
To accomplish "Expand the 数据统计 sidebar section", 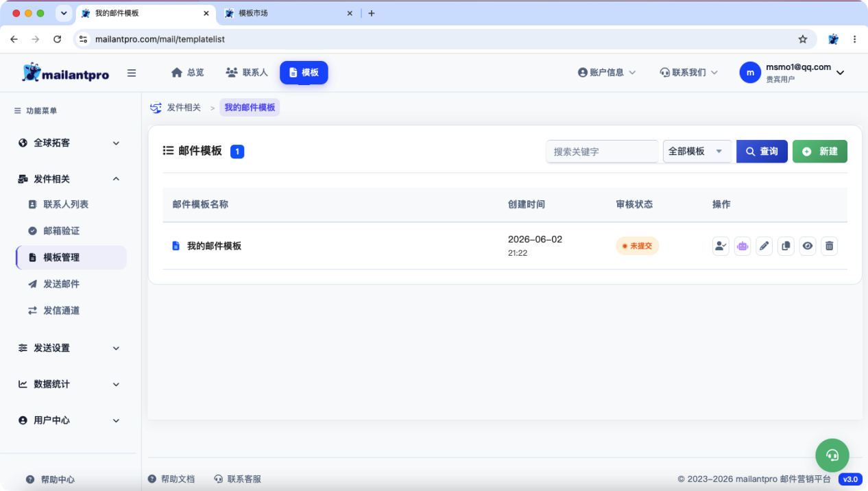I will (x=69, y=384).
